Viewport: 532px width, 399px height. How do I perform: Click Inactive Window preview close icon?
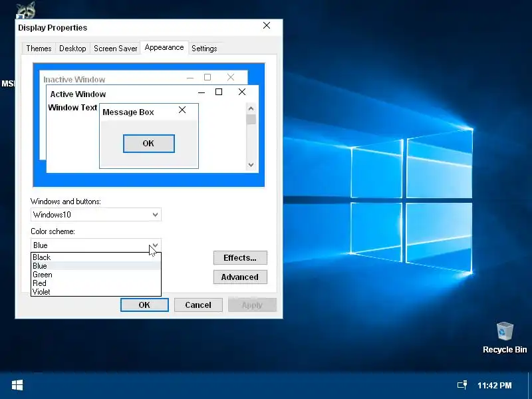[x=231, y=77]
